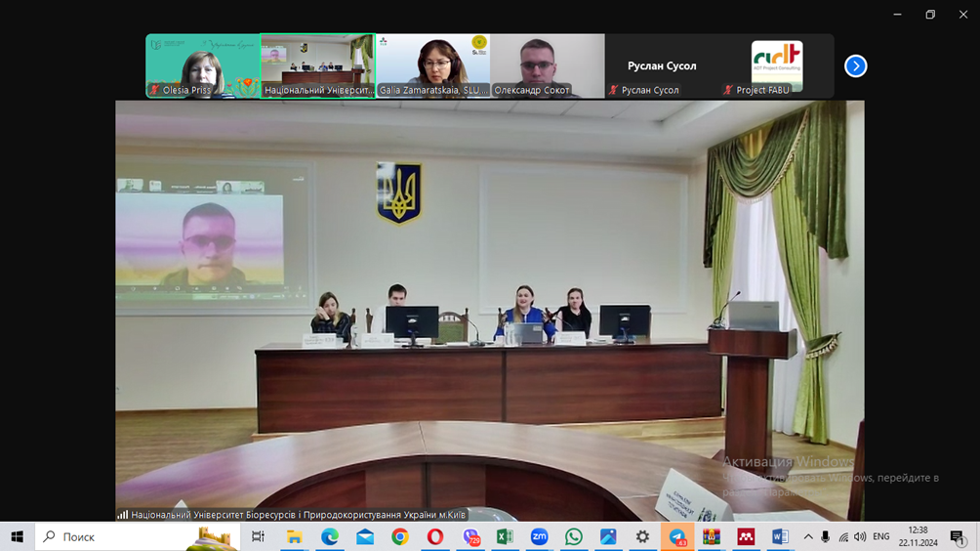
Task: Open the notification center icon
Action: 957,536
